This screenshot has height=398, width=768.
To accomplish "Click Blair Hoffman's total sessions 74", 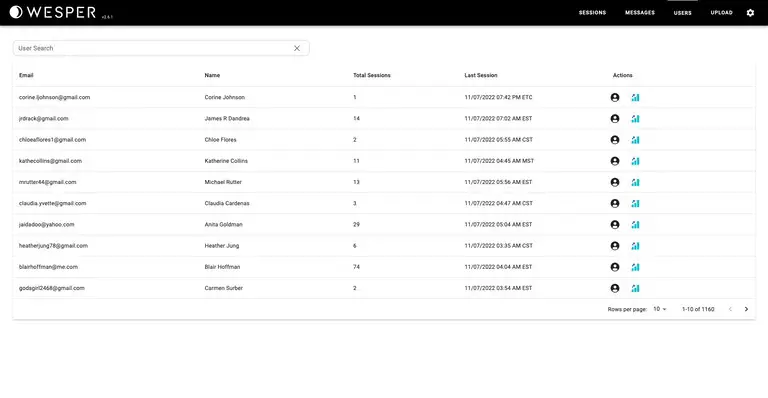I will coord(356,267).
